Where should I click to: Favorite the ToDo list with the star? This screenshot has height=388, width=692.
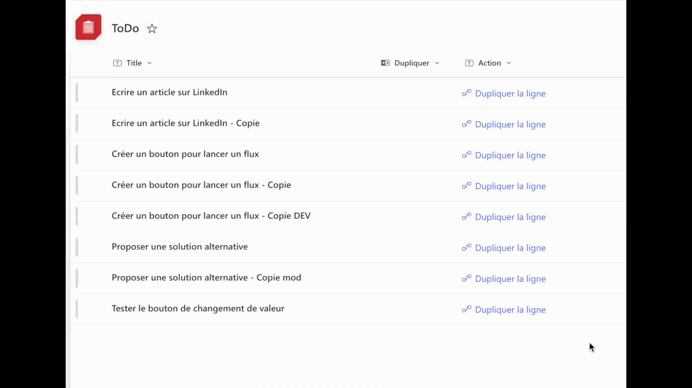152,29
